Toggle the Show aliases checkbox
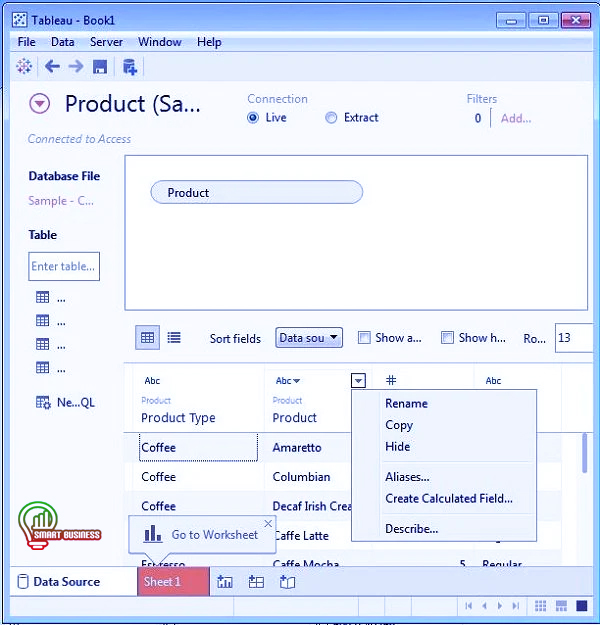The width and height of the screenshot is (600, 625). (364, 338)
